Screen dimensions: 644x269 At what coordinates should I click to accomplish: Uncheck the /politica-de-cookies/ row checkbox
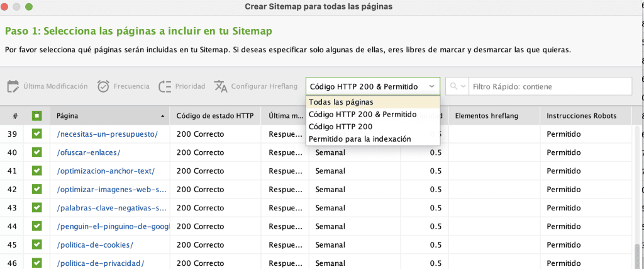tap(37, 244)
